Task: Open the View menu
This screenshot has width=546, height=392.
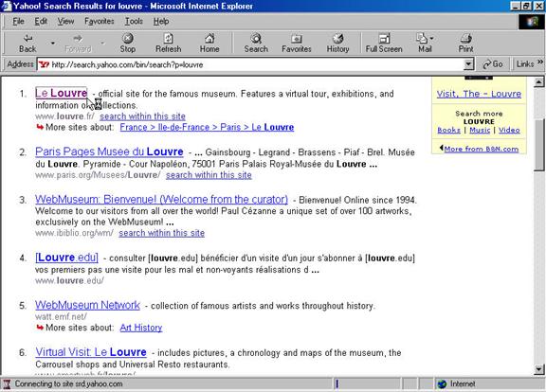Action: tap(65, 21)
